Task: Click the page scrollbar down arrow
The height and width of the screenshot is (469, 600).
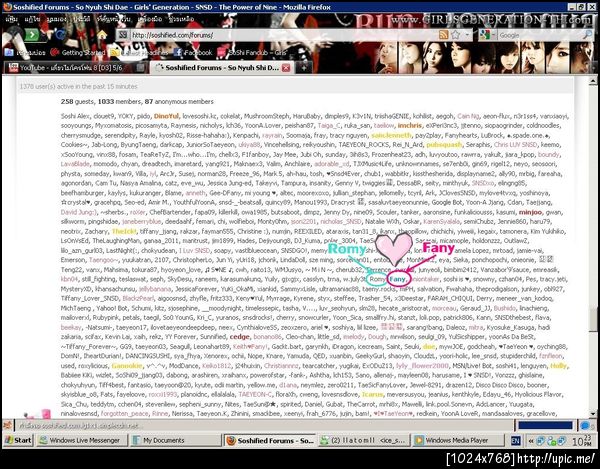Action: tap(593, 413)
